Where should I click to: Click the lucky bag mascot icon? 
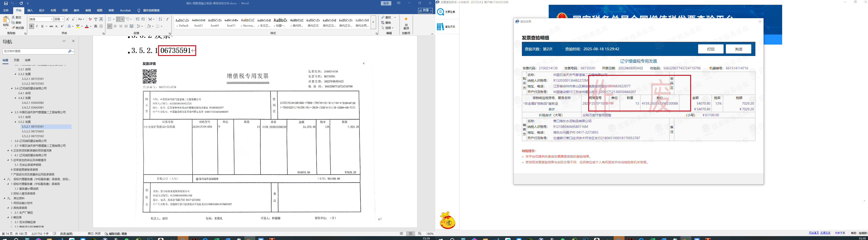coord(447,220)
